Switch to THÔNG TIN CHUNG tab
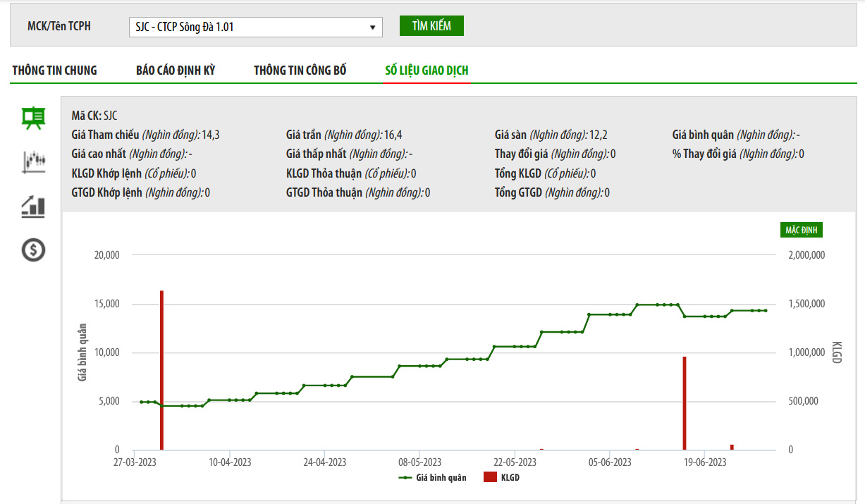This screenshot has height=504, width=865. coord(54,70)
